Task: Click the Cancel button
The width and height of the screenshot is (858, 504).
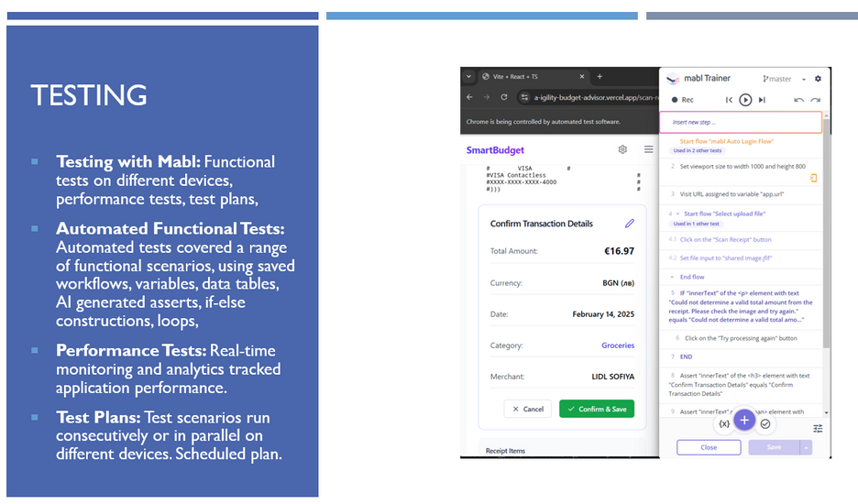Action: point(527,409)
